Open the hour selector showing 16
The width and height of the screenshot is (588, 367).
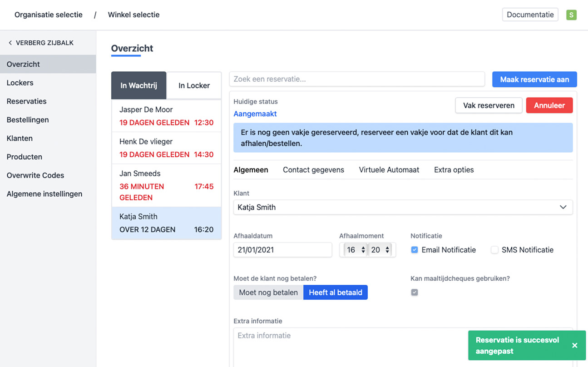(x=356, y=250)
